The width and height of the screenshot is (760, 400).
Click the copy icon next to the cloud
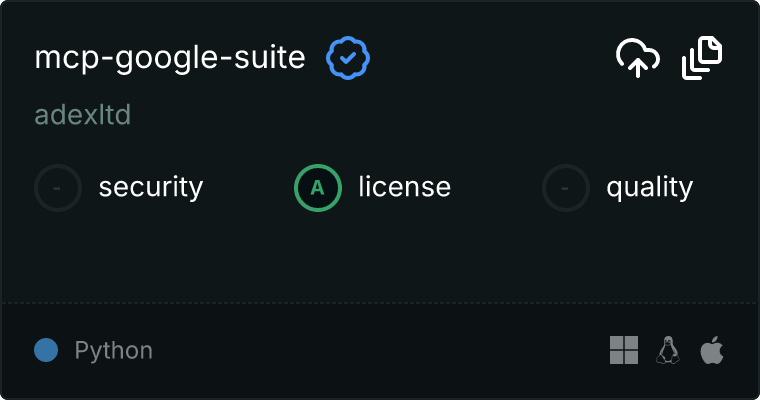coord(702,59)
